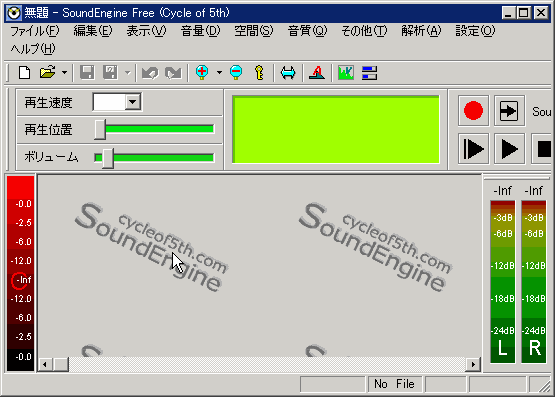Open the 再生速度 playback speed combo box

pos(117,102)
